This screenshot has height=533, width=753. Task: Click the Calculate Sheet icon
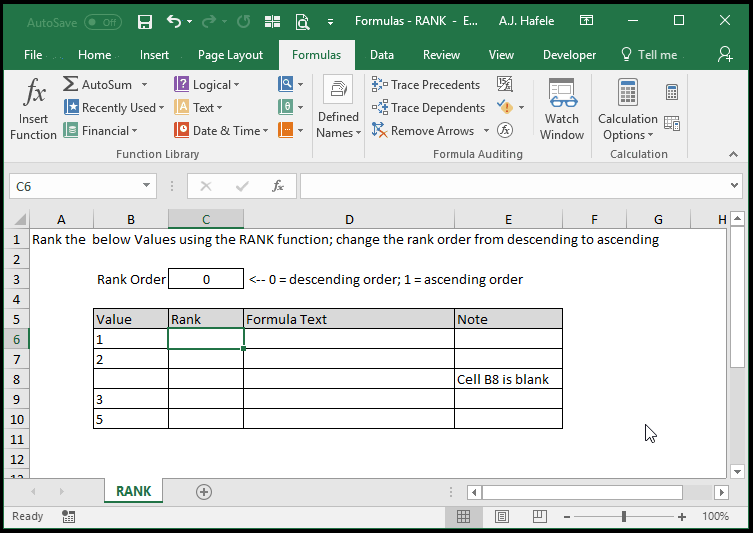click(672, 123)
